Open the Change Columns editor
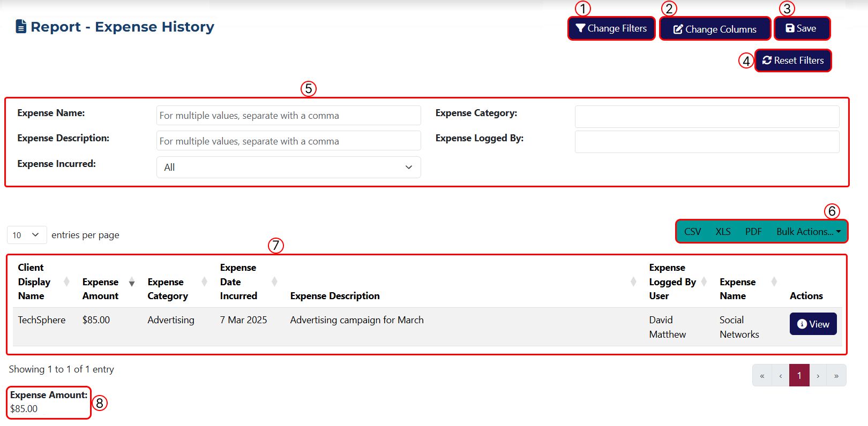 (x=715, y=29)
